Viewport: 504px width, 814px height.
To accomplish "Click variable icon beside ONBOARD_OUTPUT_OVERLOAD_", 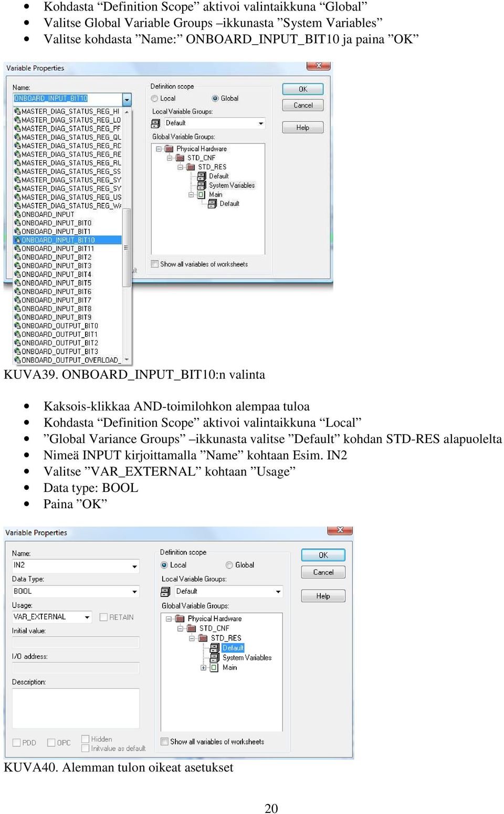I will point(17,360).
